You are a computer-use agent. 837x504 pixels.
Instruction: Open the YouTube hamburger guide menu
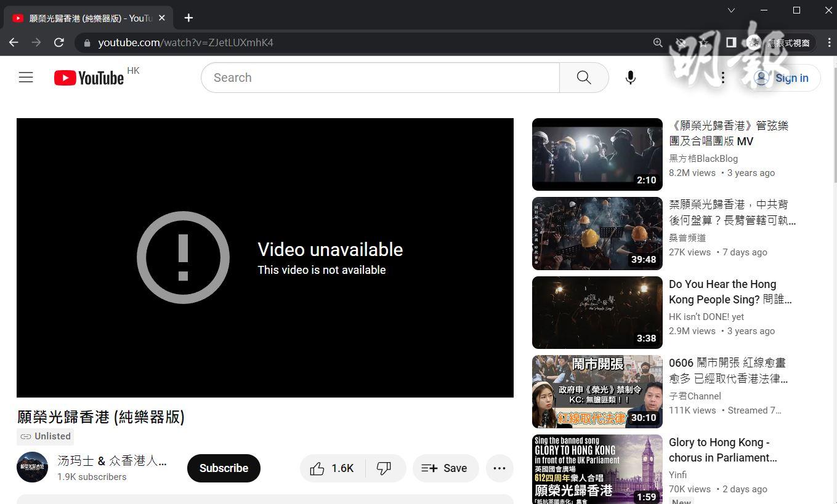[26, 78]
